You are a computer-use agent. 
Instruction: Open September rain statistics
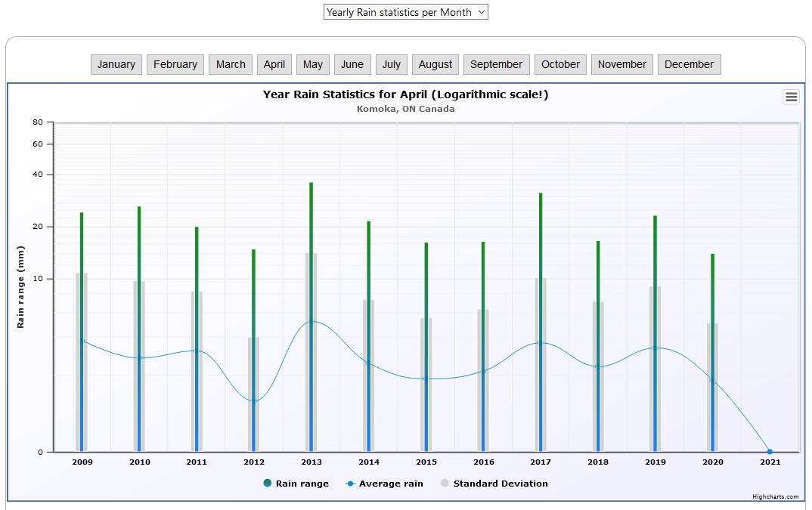(496, 64)
